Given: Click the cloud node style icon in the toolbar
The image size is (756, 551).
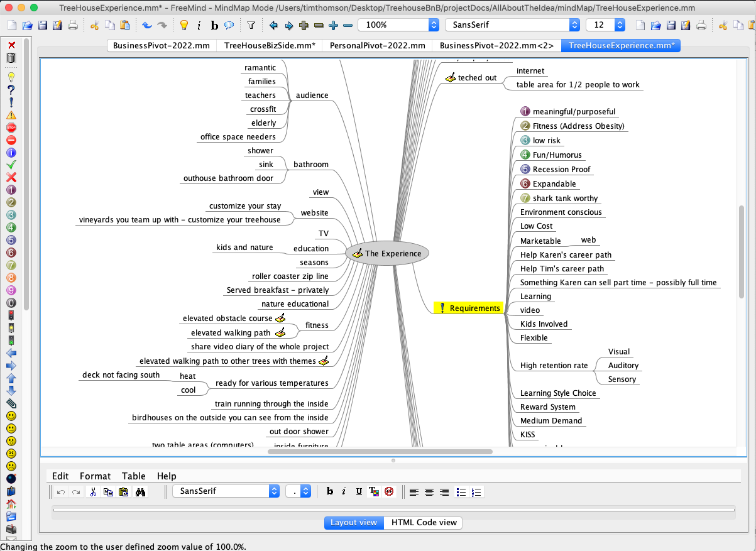Looking at the screenshot, I should [229, 25].
